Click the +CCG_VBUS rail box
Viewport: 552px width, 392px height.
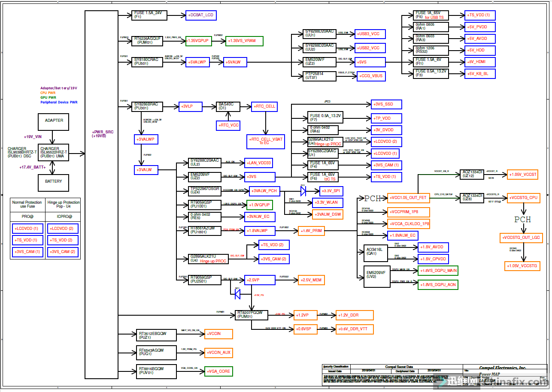[372, 76]
